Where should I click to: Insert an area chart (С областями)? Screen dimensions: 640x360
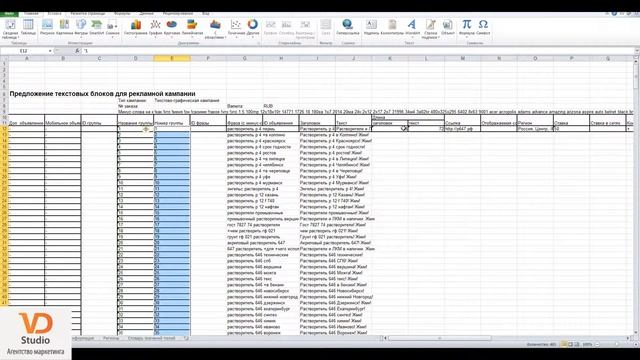coord(215,29)
